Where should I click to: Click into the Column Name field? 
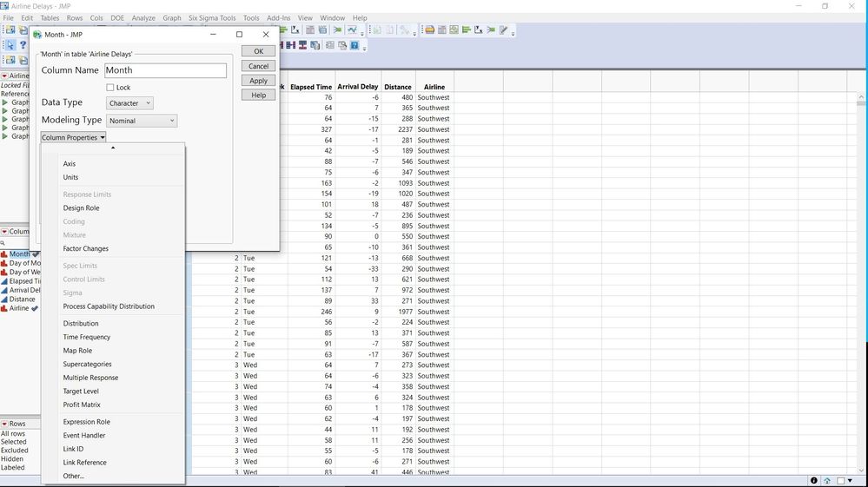tap(165, 70)
